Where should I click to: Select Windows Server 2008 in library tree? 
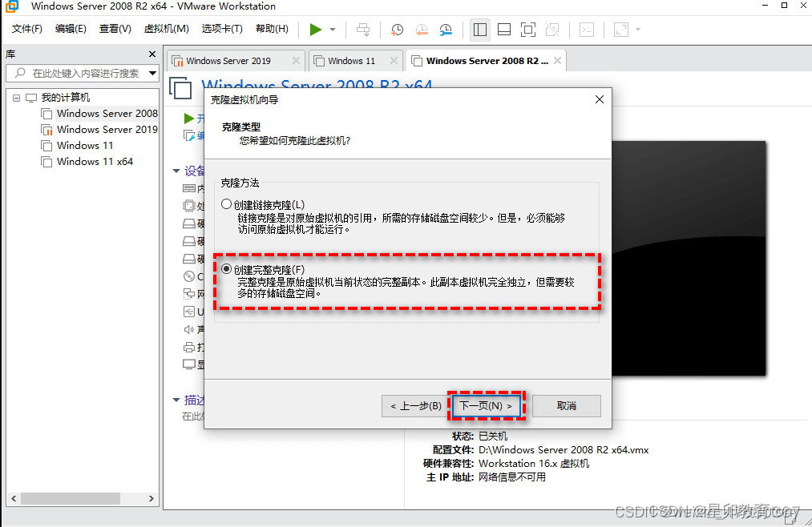[x=107, y=113]
